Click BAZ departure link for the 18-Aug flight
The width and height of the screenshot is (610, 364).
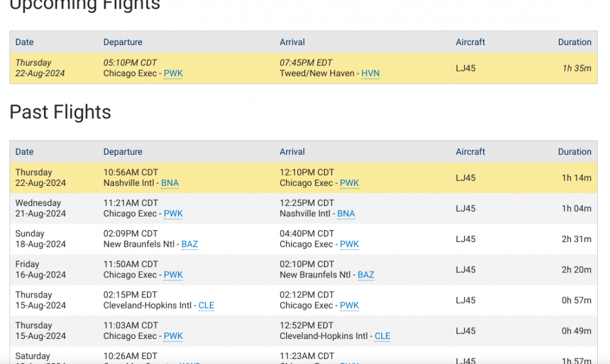click(x=190, y=244)
